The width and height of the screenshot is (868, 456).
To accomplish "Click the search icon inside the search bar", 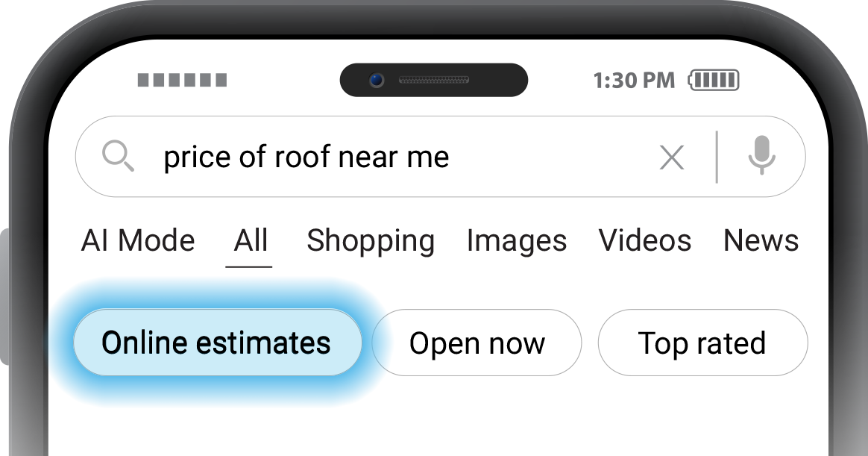I will (x=119, y=157).
